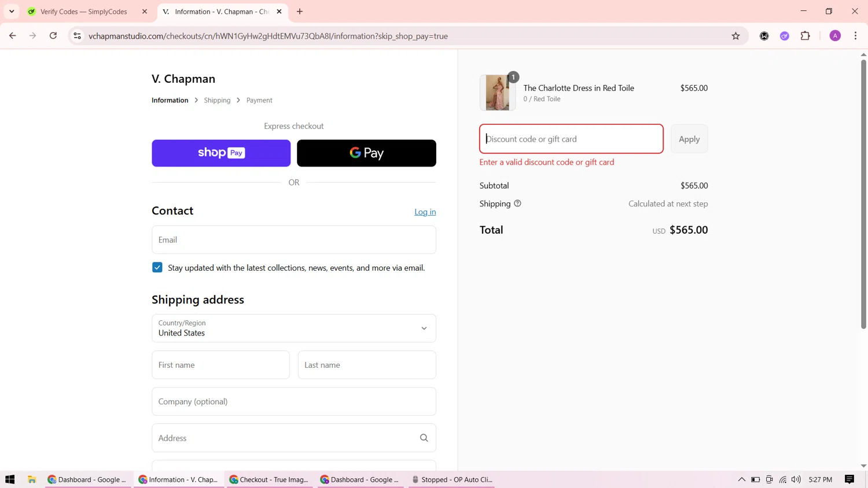Go forward one page in history
This screenshot has height=488, width=868.
33,36
